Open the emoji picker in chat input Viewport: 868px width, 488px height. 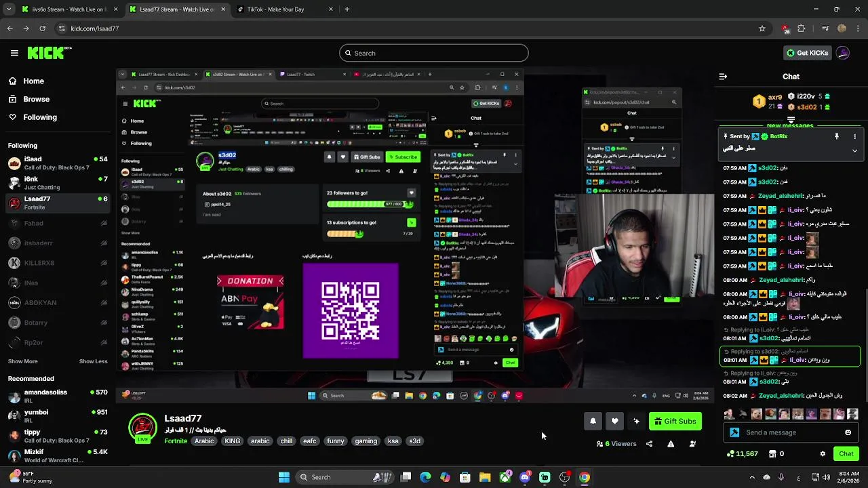(848, 432)
